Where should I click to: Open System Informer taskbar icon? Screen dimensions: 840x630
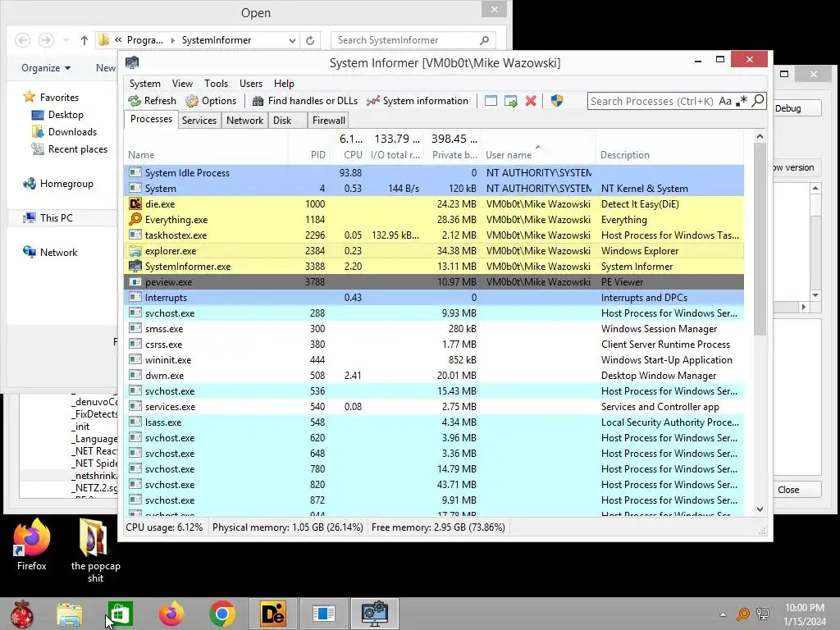[x=374, y=614]
